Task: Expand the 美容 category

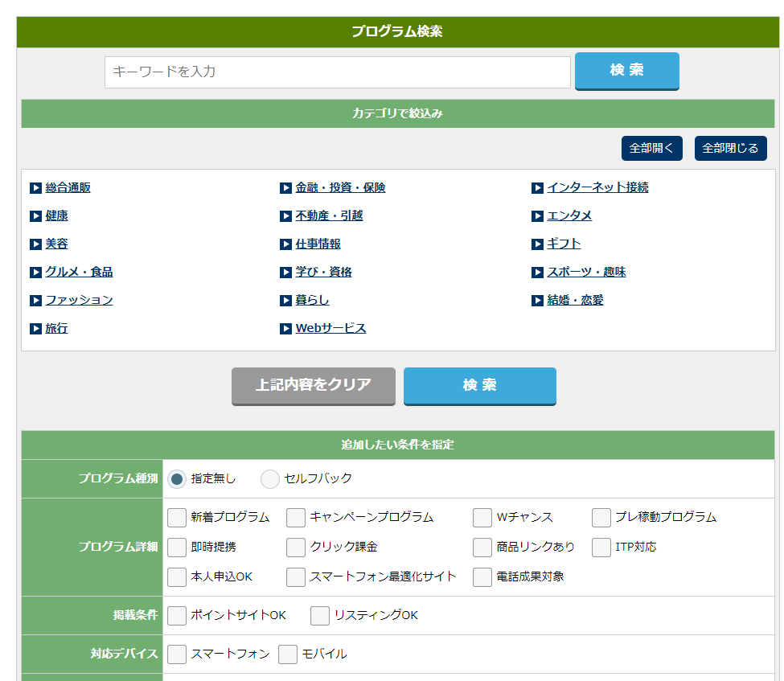Action: tap(56, 244)
